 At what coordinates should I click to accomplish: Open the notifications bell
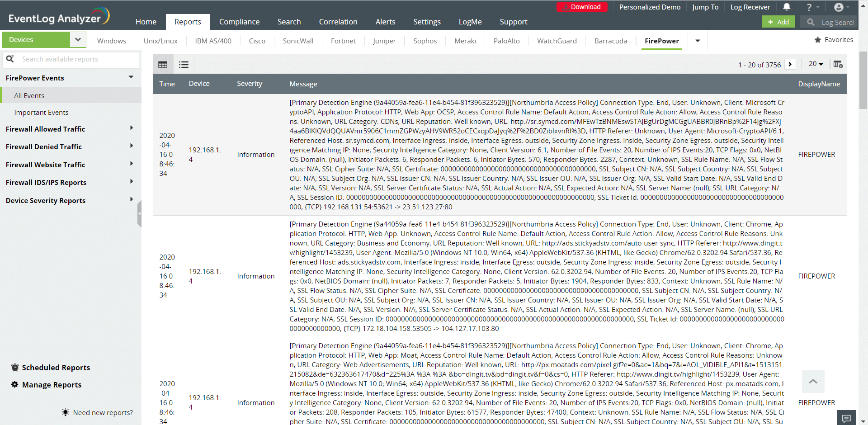[787, 7]
